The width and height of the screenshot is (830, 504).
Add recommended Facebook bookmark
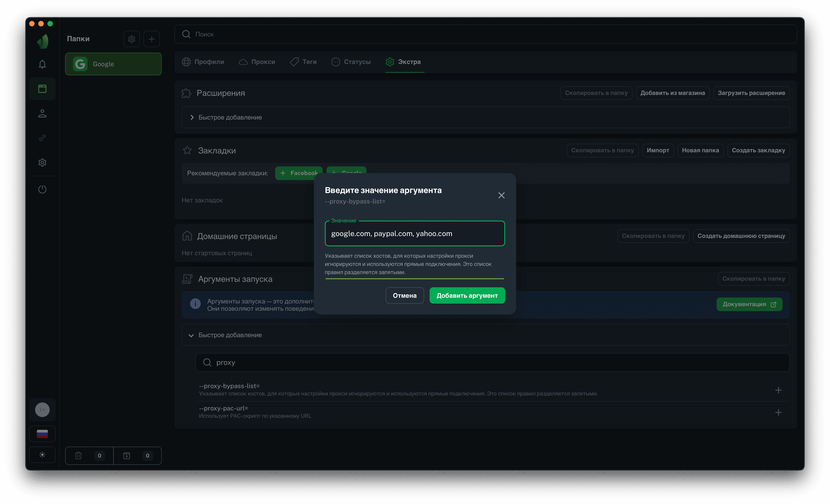pos(298,173)
